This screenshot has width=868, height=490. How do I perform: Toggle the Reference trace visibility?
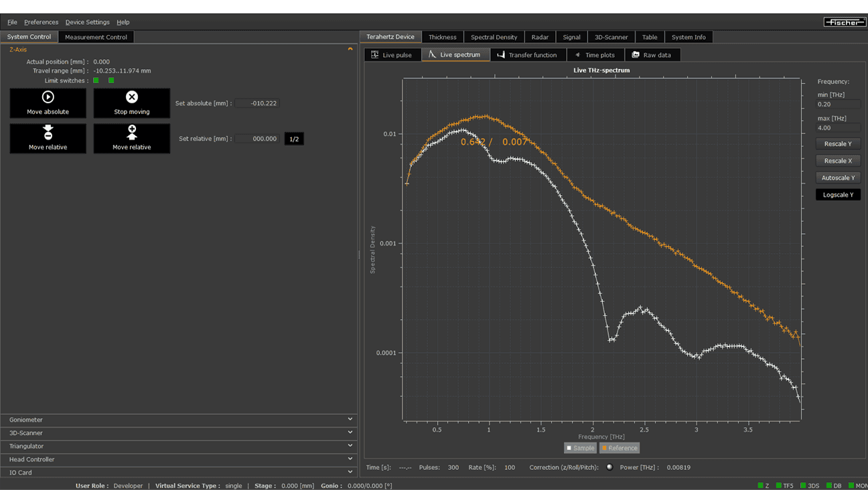pyautogui.click(x=618, y=448)
